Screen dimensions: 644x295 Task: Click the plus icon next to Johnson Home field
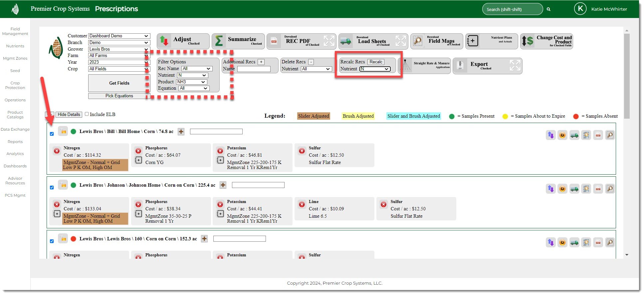(223, 185)
